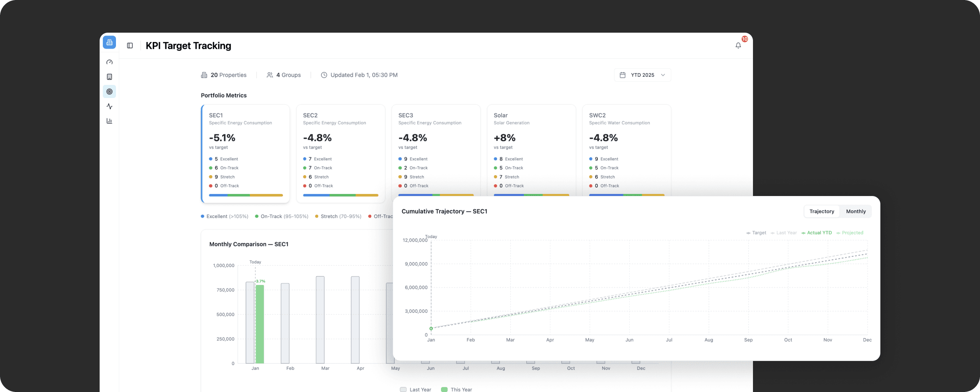Click the SEC1 status progress bar

(246, 195)
